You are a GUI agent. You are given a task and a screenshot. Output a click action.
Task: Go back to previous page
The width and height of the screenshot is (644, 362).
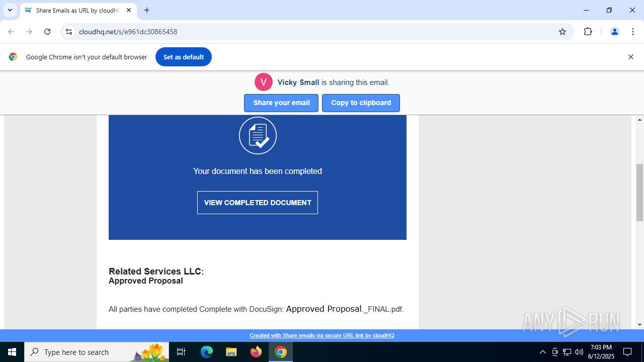point(11,32)
